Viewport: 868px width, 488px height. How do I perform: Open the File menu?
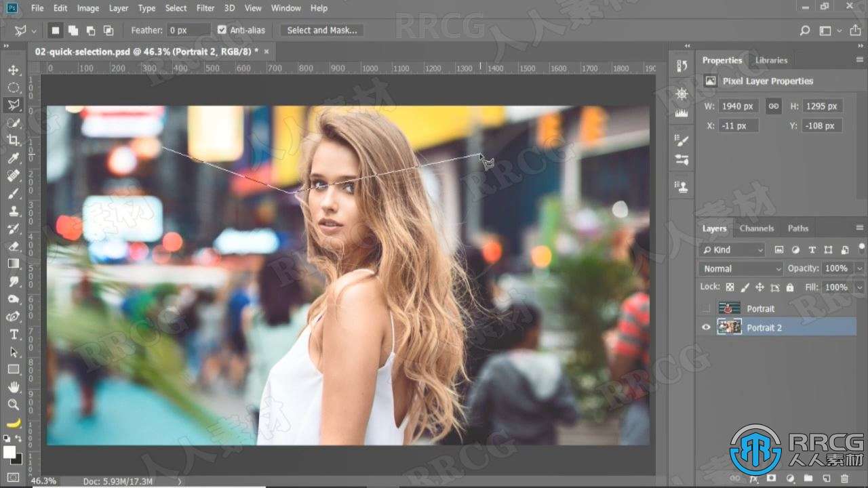coord(37,8)
